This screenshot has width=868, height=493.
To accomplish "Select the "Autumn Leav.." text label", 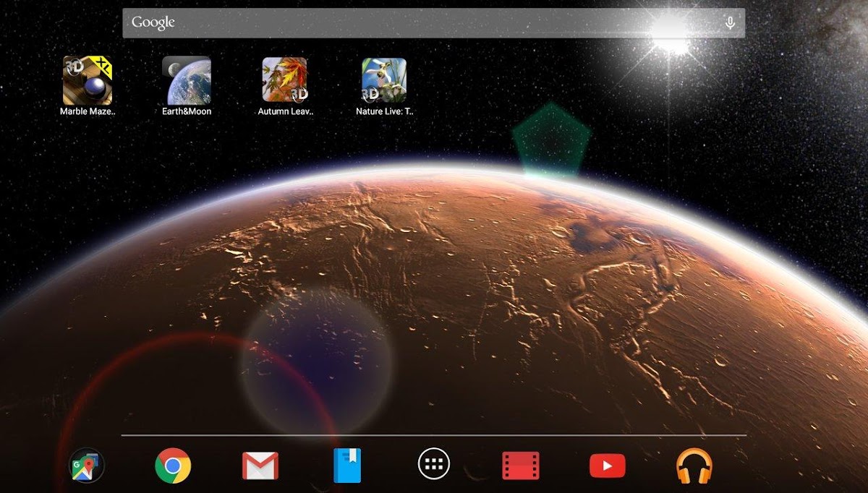I will click(x=285, y=112).
